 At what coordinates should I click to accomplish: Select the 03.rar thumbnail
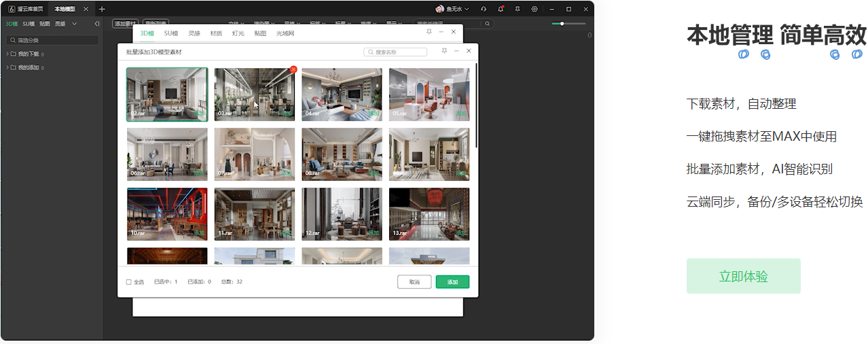[x=255, y=94]
